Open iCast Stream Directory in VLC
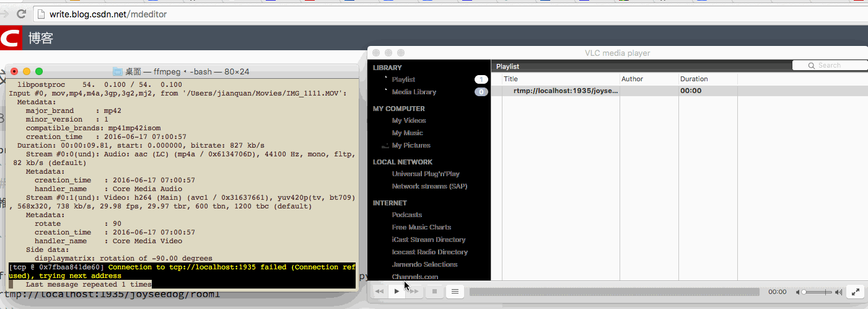 point(429,240)
